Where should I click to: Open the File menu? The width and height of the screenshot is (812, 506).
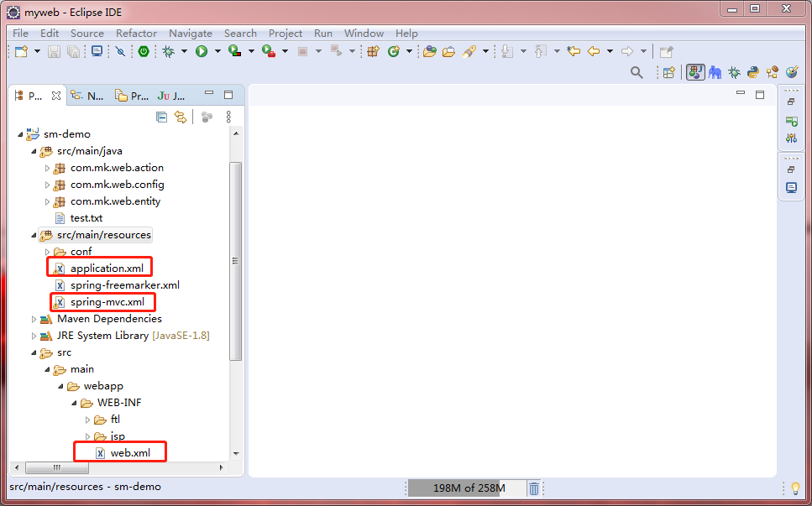click(x=20, y=33)
